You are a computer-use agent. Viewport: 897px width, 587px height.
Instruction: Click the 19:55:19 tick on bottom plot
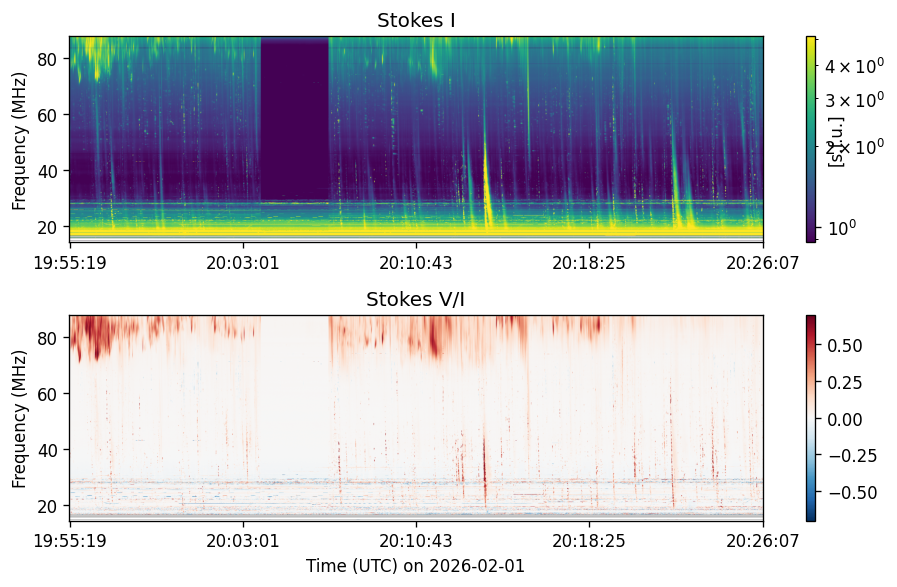[x=70, y=541]
